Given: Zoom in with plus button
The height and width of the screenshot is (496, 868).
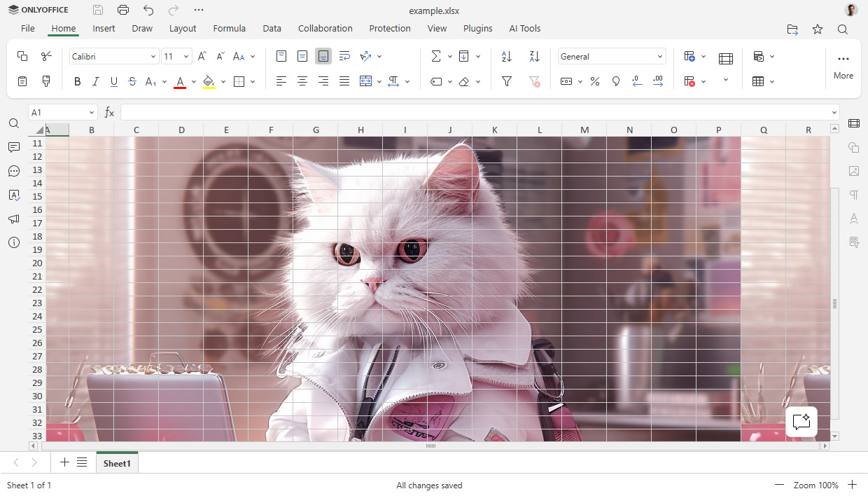Looking at the screenshot, I should pyautogui.click(x=853, y=485).
